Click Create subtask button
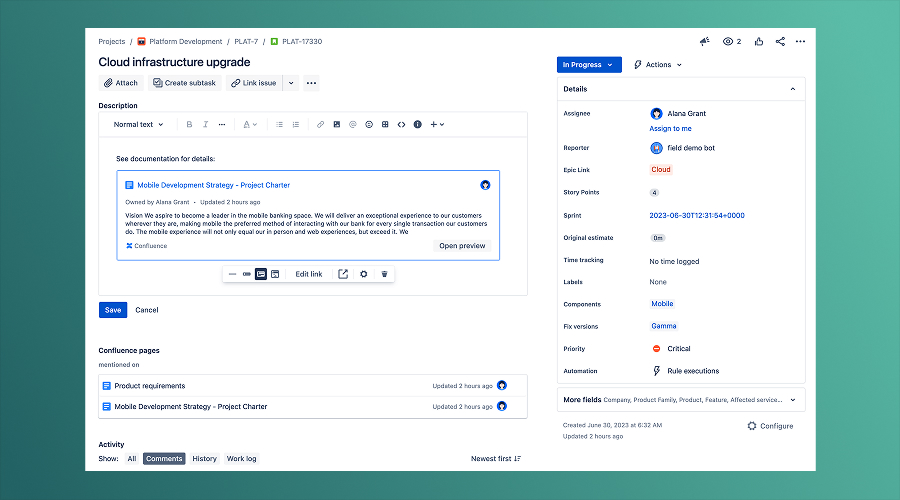The height and width of the screenshot is (500, 900). pos(184,83)
